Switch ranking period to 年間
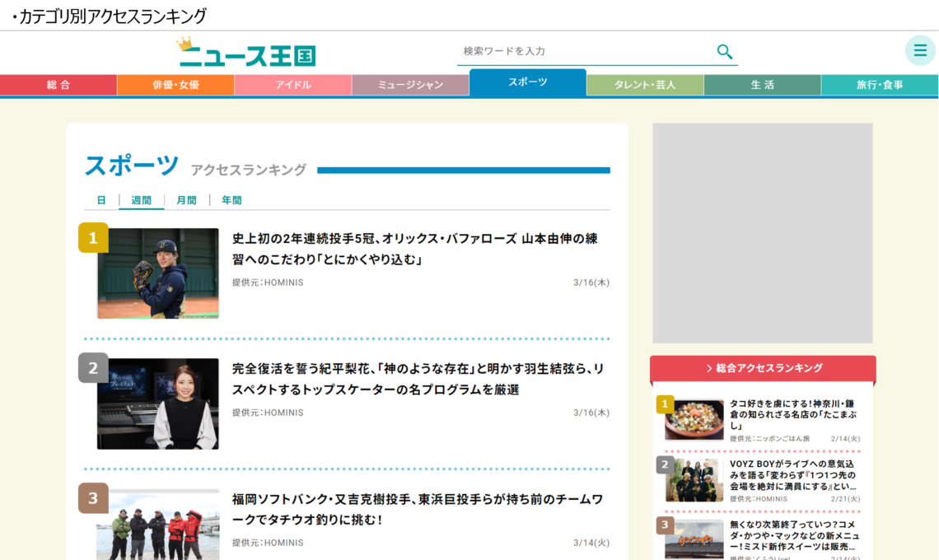939x560 pixels. (231, 200)
